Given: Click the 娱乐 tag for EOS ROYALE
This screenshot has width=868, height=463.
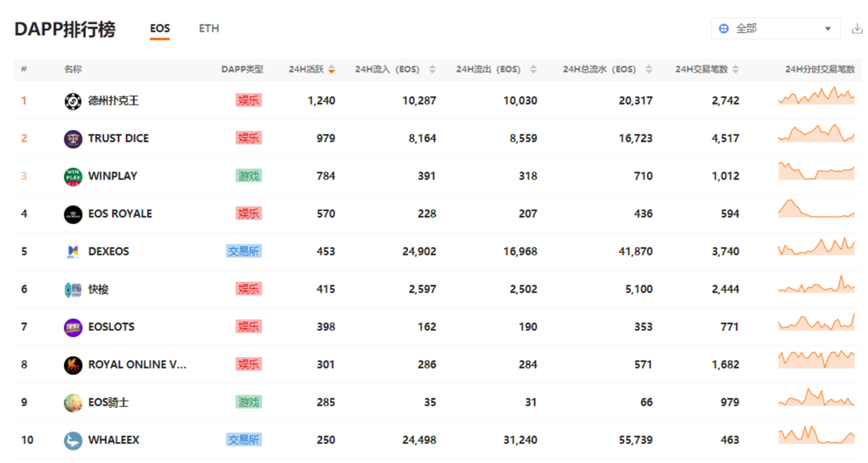Looking at the screenshot, I should (x=248, y=213).
